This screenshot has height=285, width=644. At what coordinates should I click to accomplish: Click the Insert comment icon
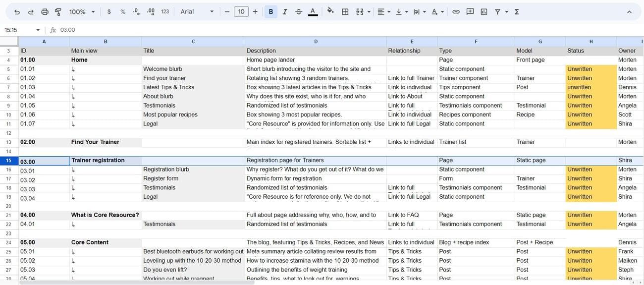pyautogui.click(x=470, y=11)
